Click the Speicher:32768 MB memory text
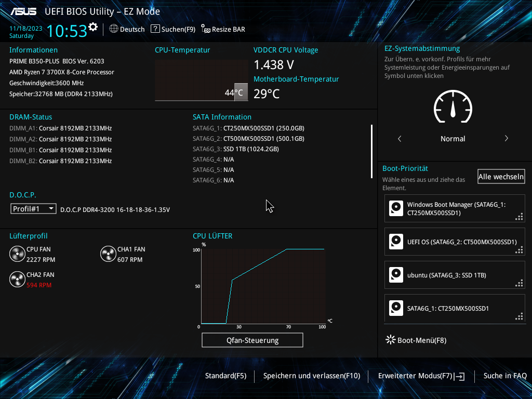532x399 pixels. click(61, 94)
